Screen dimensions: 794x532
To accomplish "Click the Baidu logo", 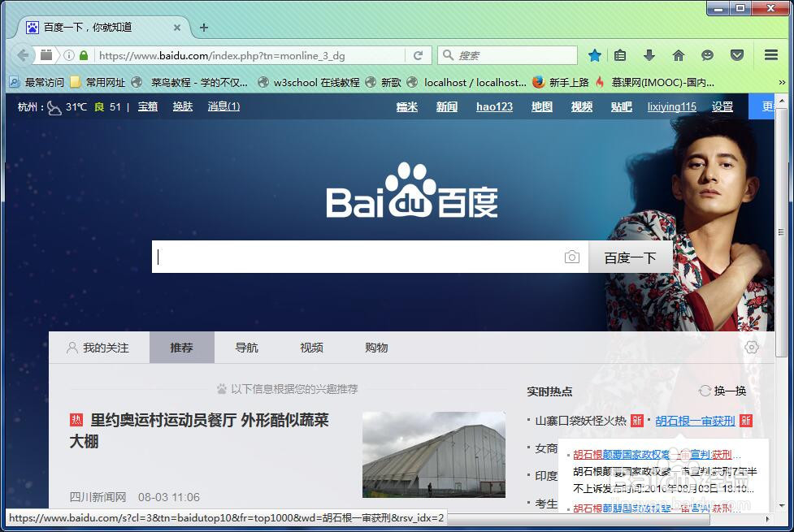I will (x=412, y=191).
